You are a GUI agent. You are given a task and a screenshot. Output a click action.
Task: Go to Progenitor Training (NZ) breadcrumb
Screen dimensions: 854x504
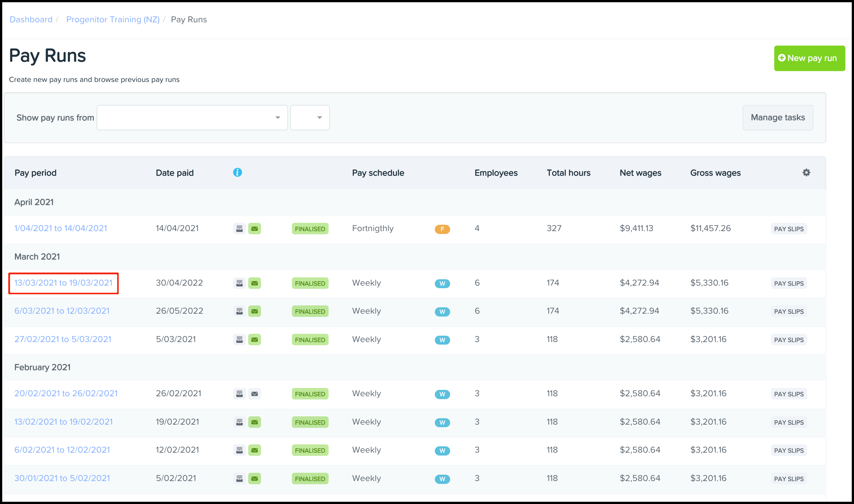tap(113, 19)
